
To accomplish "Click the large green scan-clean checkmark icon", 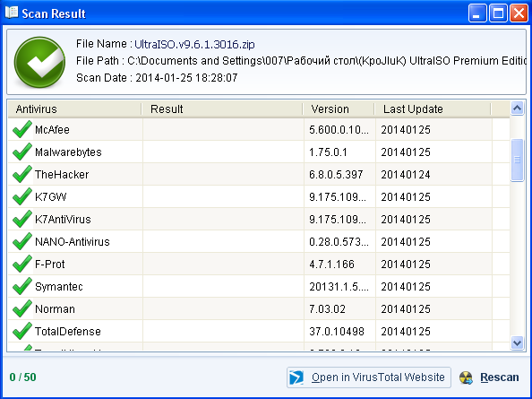I will point(39,62).
